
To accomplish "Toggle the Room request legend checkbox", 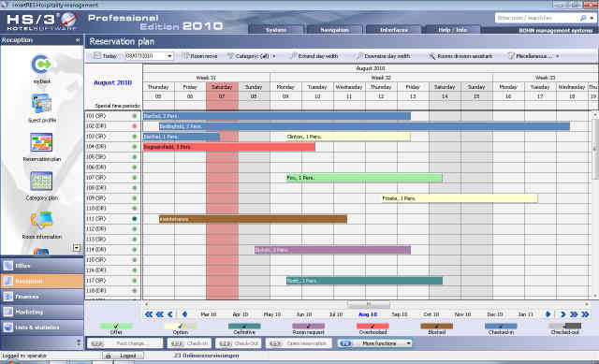I will [308, 326].
